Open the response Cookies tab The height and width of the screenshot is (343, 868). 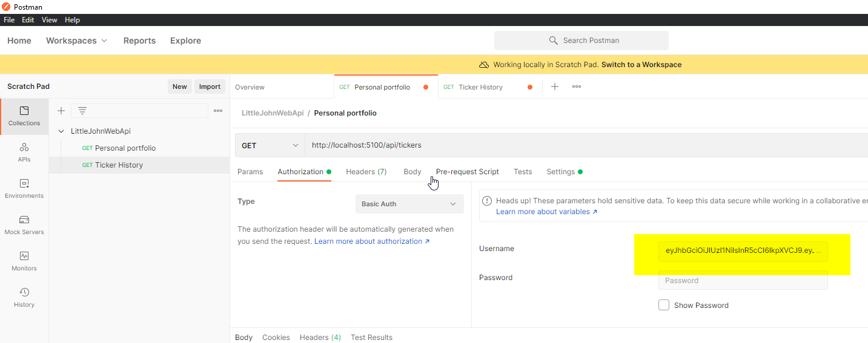click(x=276, y=338)
